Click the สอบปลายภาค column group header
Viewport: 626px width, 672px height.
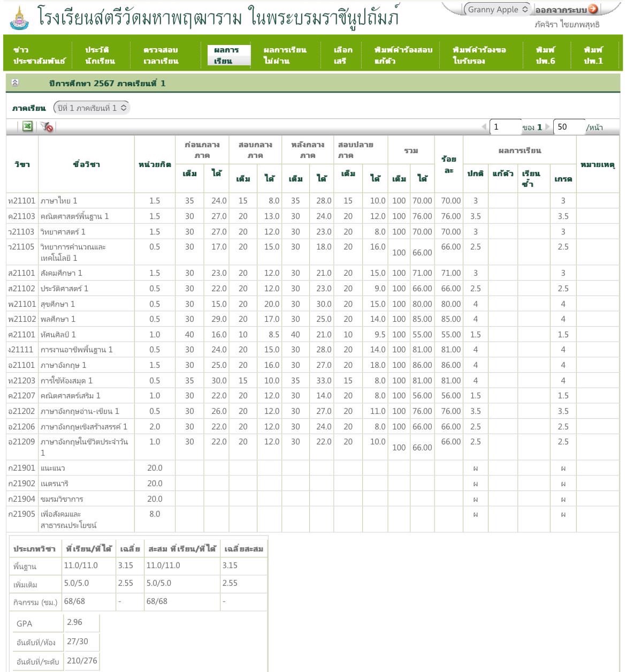click(360, 150)
